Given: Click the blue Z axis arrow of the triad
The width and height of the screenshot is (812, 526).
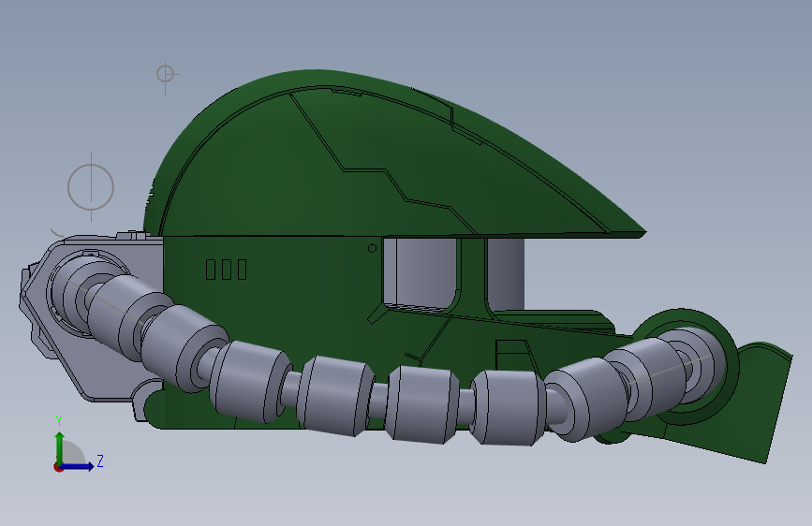Looking at the screenshot, I should tap(78, 466).
